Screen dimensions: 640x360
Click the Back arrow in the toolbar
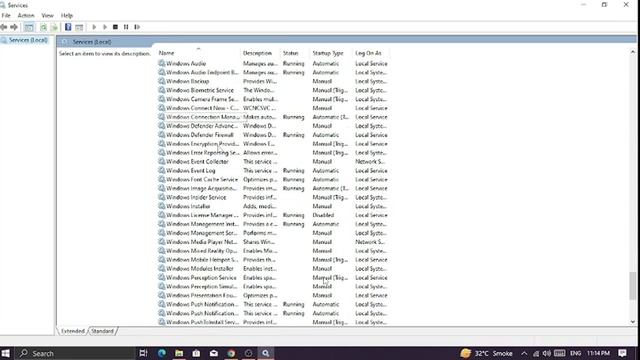click(x=4, y=27)
